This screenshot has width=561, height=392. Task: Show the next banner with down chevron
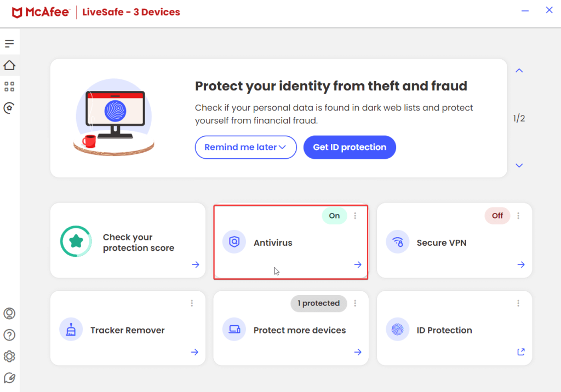519,165
